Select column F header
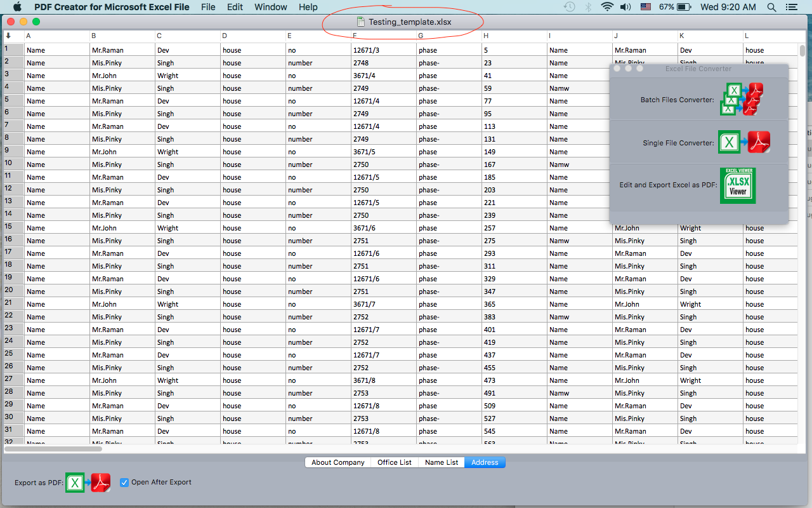This screenshot has height=508, width=812. click(384, 36)
